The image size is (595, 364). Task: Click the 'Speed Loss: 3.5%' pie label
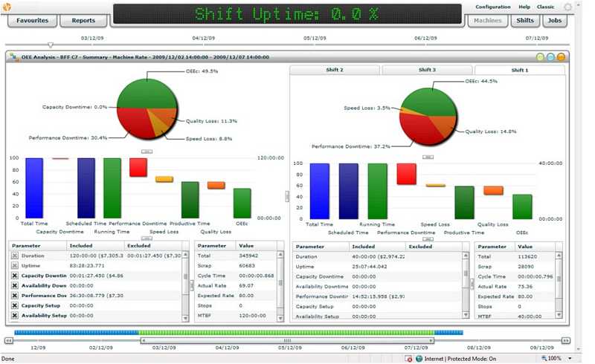coord(367,108)
